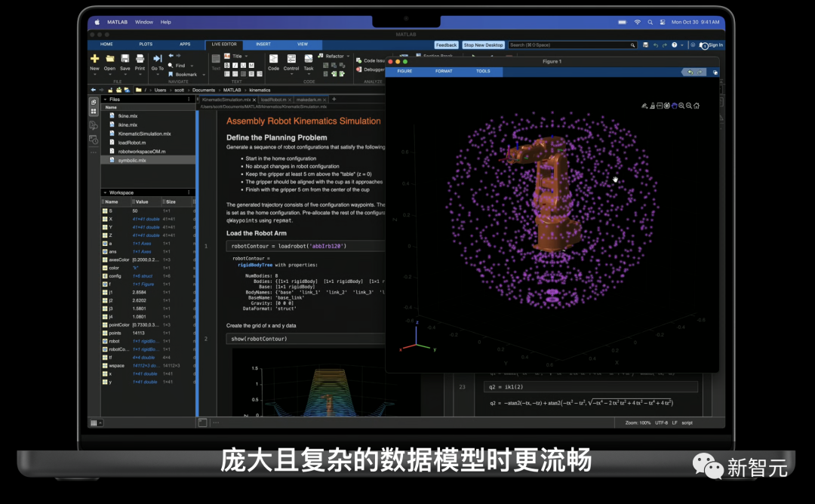815x504 pixels.
Task: Open the New dropdown arrow below New
Action: 94,74
